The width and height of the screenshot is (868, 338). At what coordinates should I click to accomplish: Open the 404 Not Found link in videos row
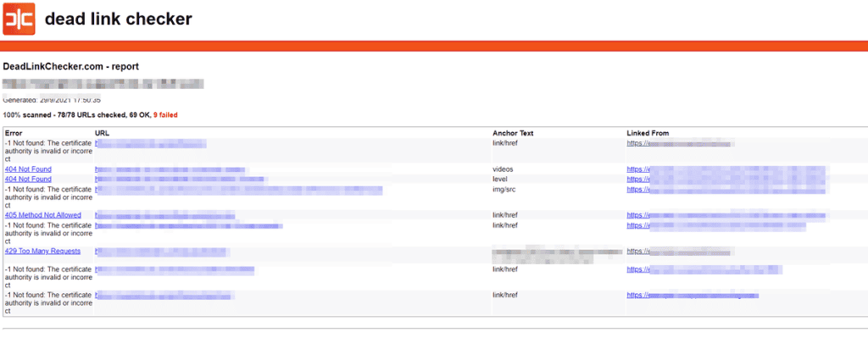click(x=28, y=169)
